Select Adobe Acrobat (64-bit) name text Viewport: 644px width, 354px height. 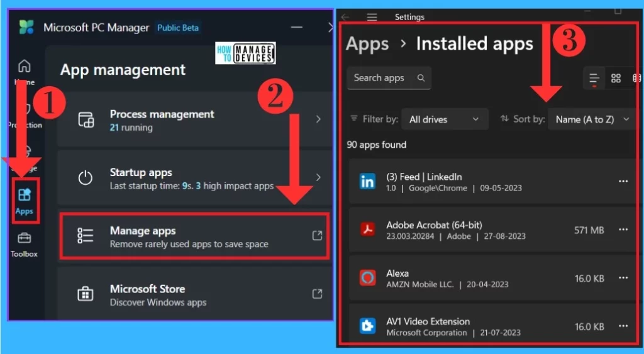click(434, 225)
